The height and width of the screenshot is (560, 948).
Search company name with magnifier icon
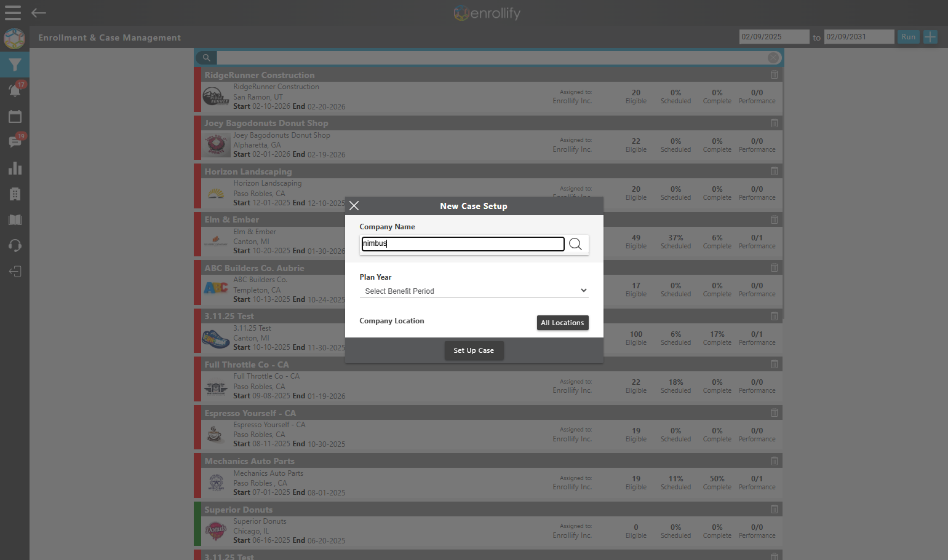tap(575, 244)
